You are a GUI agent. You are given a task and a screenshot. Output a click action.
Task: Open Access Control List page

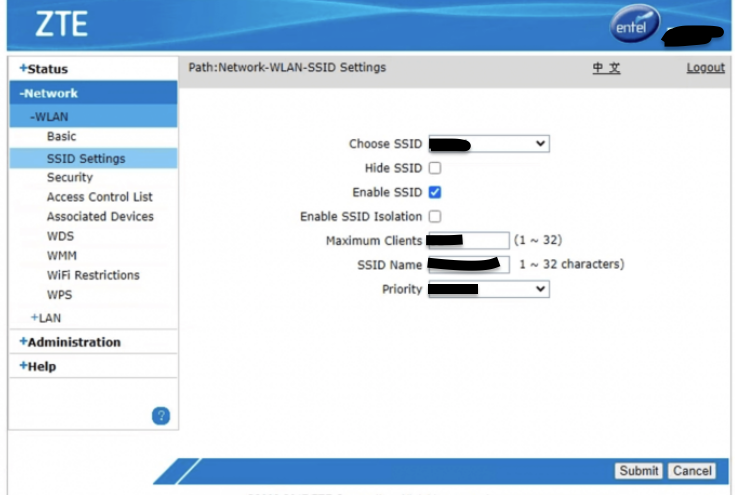(100, 197)
